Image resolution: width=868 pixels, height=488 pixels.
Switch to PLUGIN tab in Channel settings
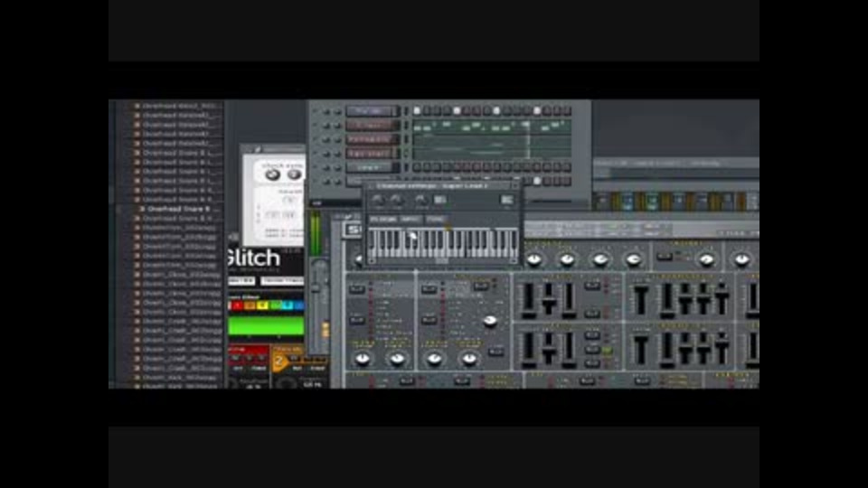click(383, 219)
